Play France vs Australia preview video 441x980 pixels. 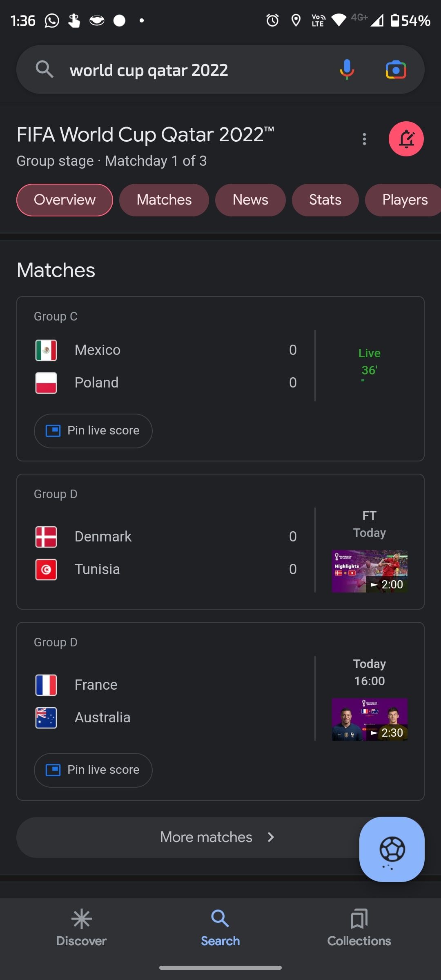click(369, 719)
